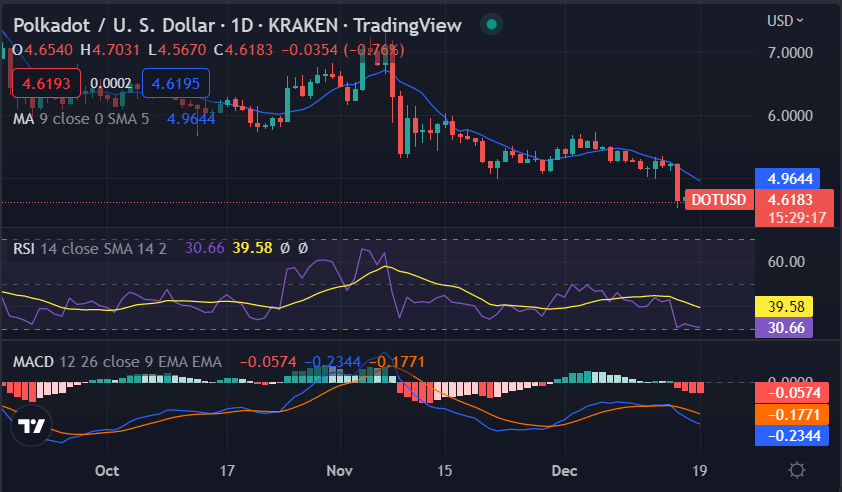The height and width of the screenshot is (492, 842).
Task: Click the purple 30.66 RSI axis label
Action: 784,328
